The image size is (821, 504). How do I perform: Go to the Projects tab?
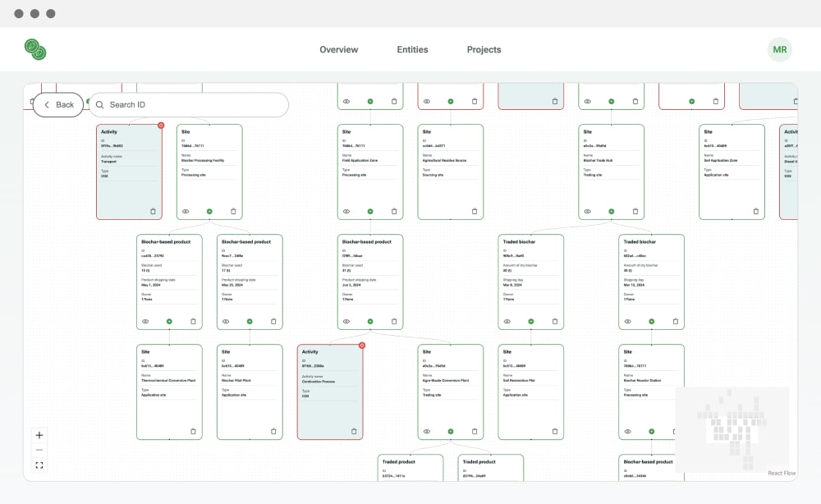(484, 50)
